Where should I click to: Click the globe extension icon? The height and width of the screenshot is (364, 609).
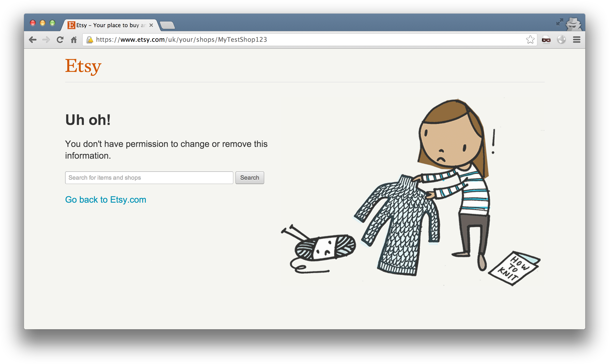(x=561, y=40)
